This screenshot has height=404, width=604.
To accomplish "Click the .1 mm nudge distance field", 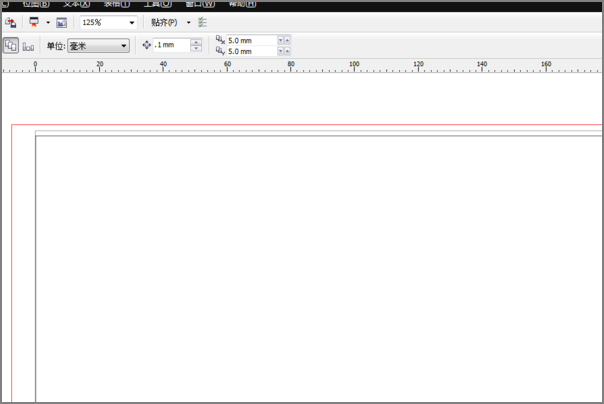I will 171,45.
